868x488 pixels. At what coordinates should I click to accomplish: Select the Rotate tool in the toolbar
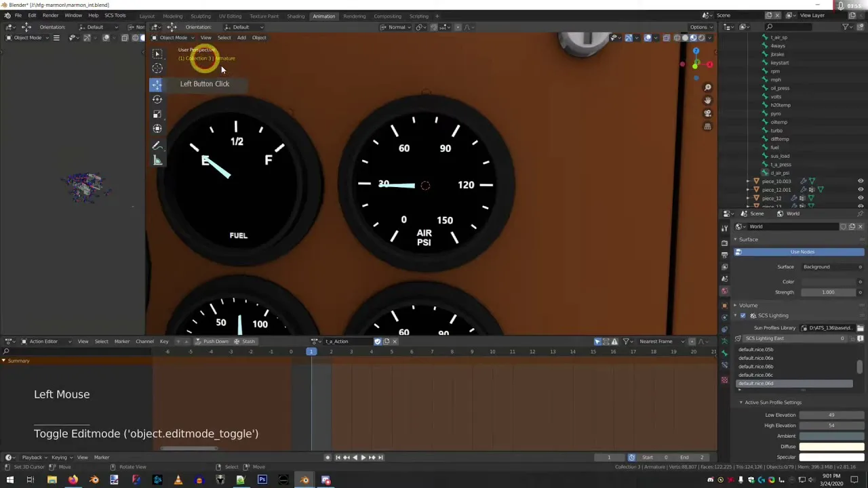[157, 99]
